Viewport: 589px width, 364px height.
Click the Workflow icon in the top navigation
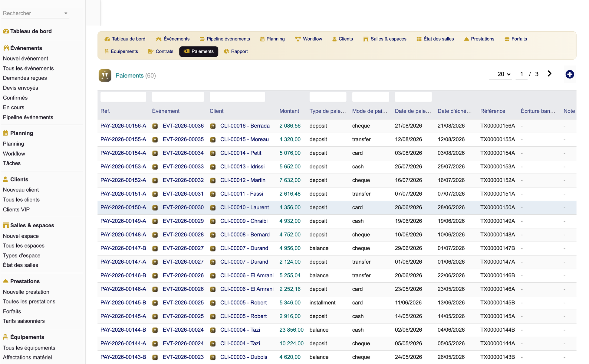click(x=298, y=39)
